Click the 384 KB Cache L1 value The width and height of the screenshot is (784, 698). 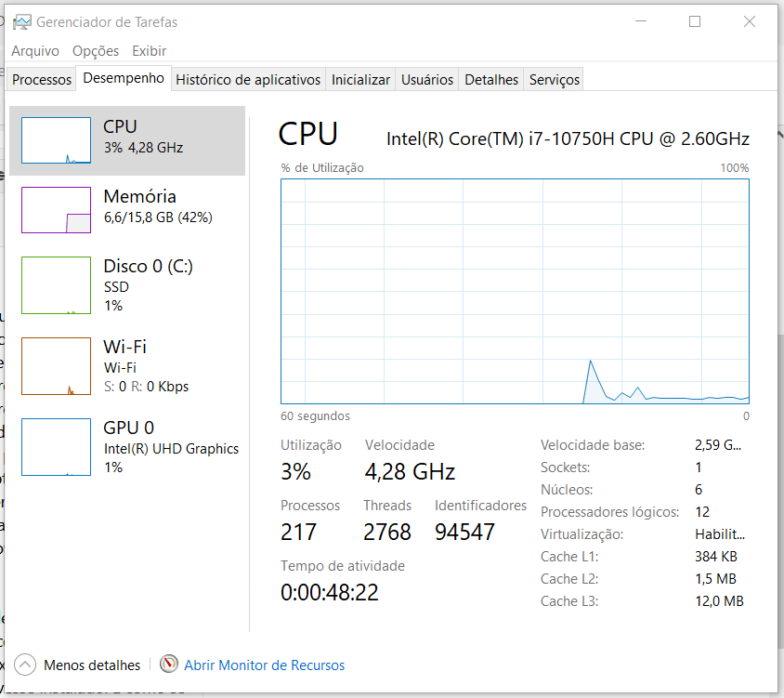[x=716, y=557]
